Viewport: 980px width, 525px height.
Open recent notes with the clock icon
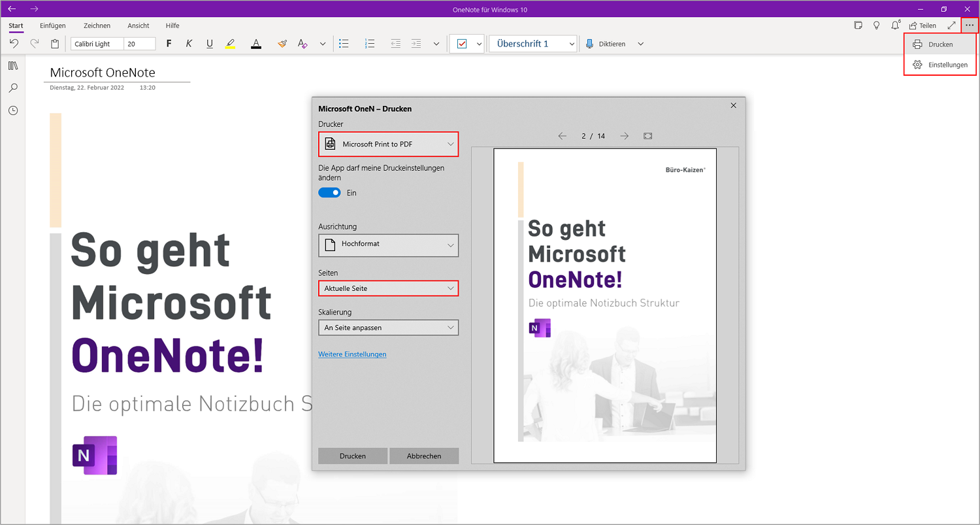point(13,110)
